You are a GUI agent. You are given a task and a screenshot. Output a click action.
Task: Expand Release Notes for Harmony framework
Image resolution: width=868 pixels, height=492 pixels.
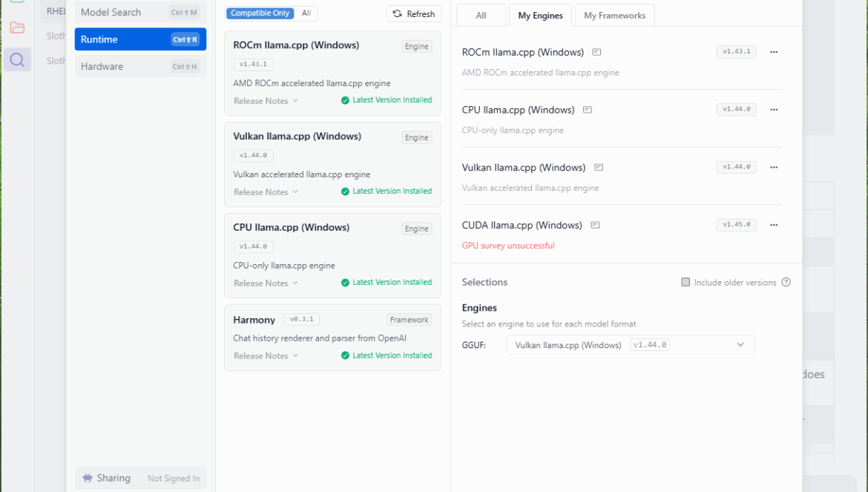(x=266, y=356)
